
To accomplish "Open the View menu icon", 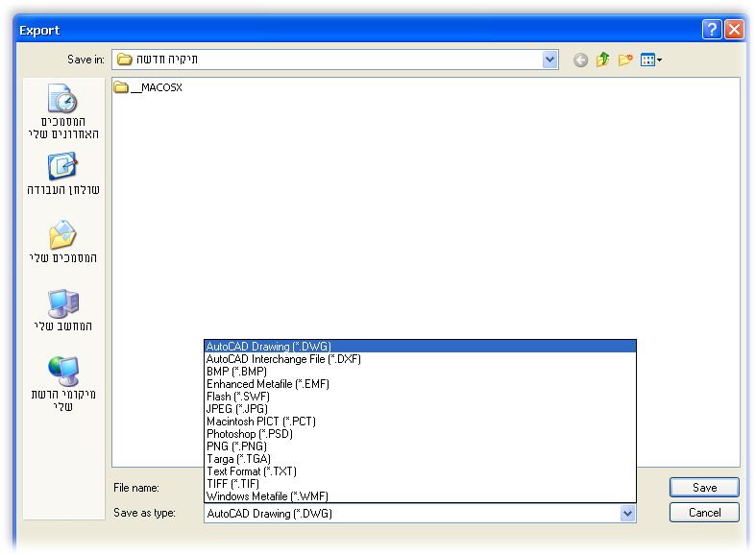I will 651,60.
